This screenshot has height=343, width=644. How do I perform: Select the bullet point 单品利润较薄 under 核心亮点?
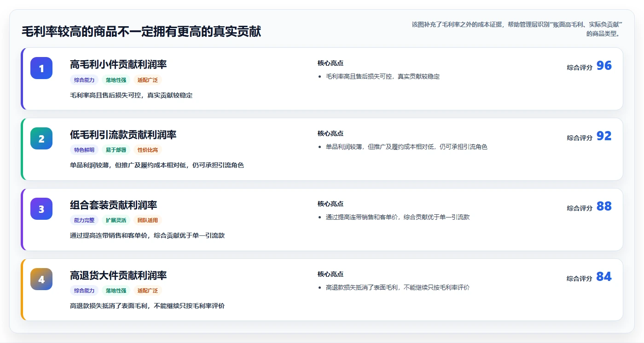click(406, 147)
